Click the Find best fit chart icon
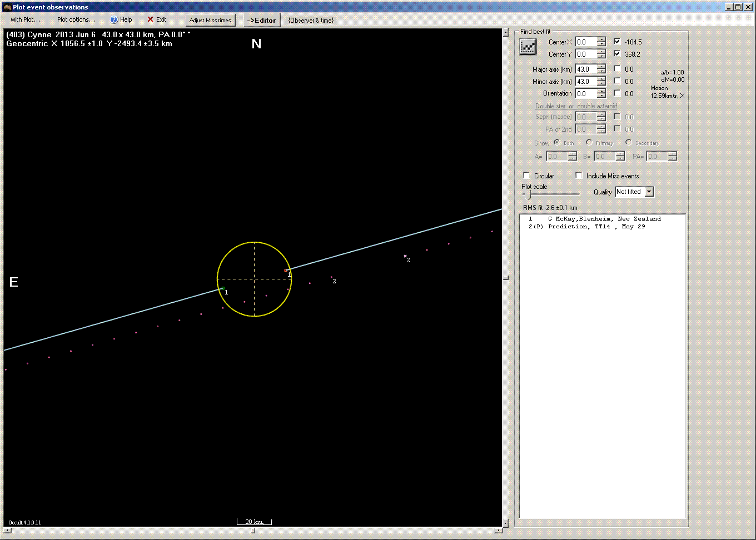The image size is (756, 540). 528,47
